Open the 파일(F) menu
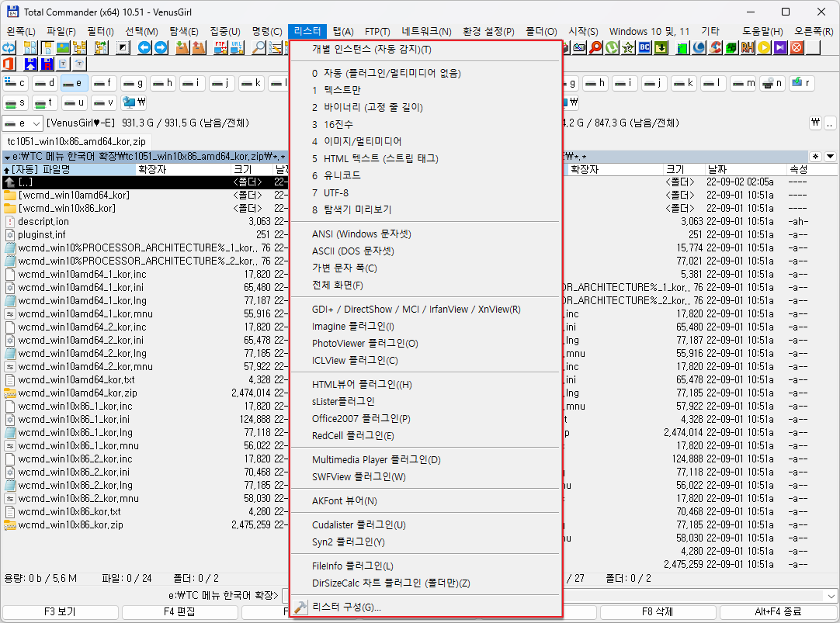This screenshot has height=623, width=840. click(x=61, y=32)
